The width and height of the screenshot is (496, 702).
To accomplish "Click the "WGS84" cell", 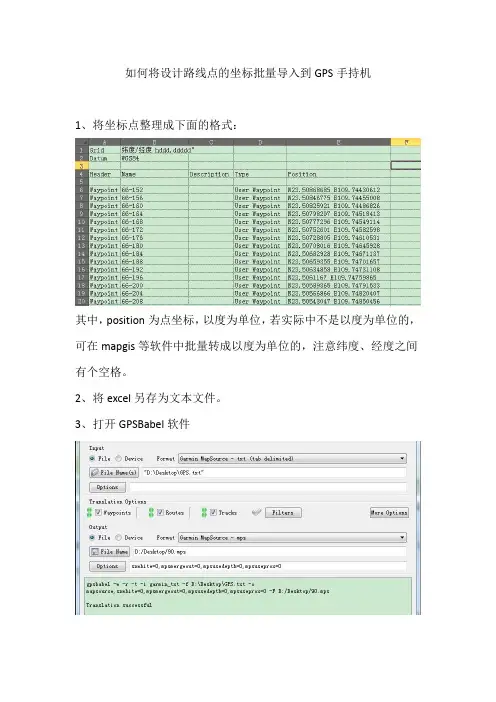I will tap(154, 158).
